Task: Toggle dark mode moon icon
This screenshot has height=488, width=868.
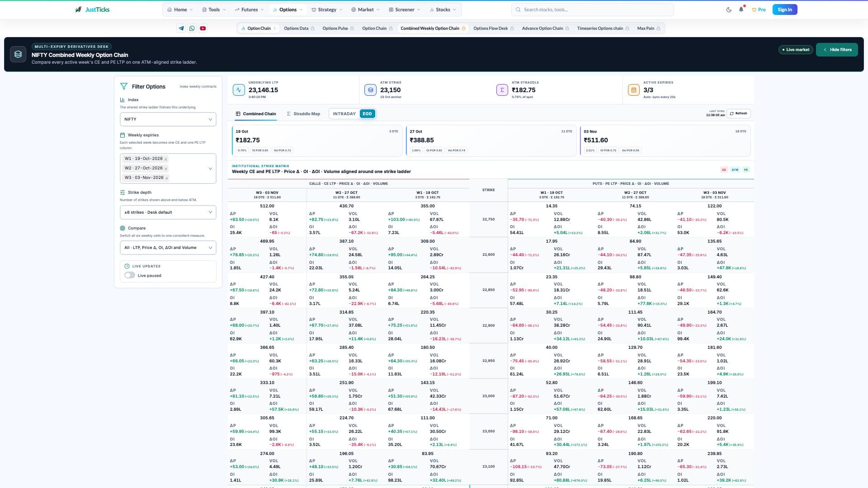Action: [x=729, y=9]
